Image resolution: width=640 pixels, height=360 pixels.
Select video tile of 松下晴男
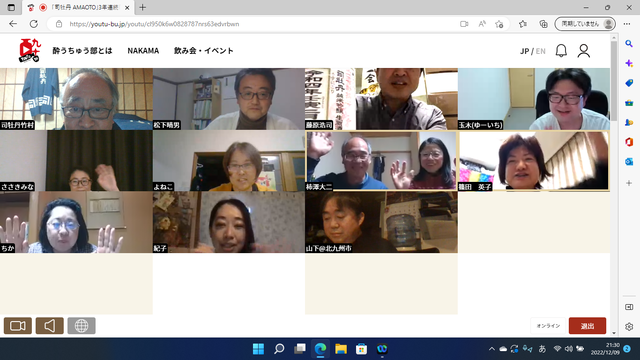pyautogui.click(x=229, y=99)
